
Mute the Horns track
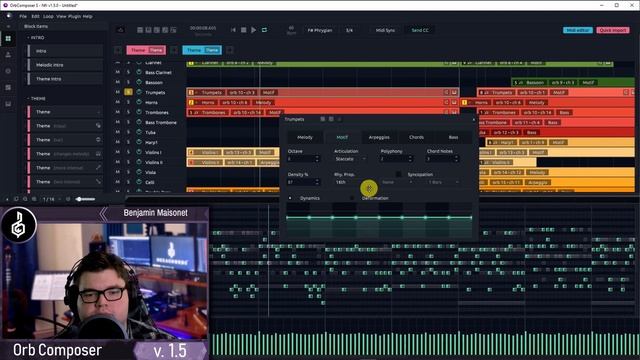point(118,102)
